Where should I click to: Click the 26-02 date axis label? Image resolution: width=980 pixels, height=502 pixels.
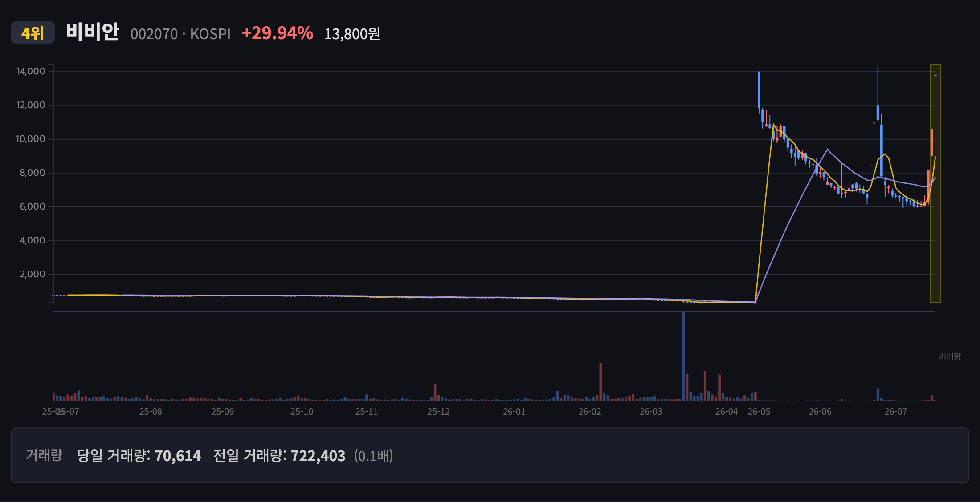[x=590, y=412]
